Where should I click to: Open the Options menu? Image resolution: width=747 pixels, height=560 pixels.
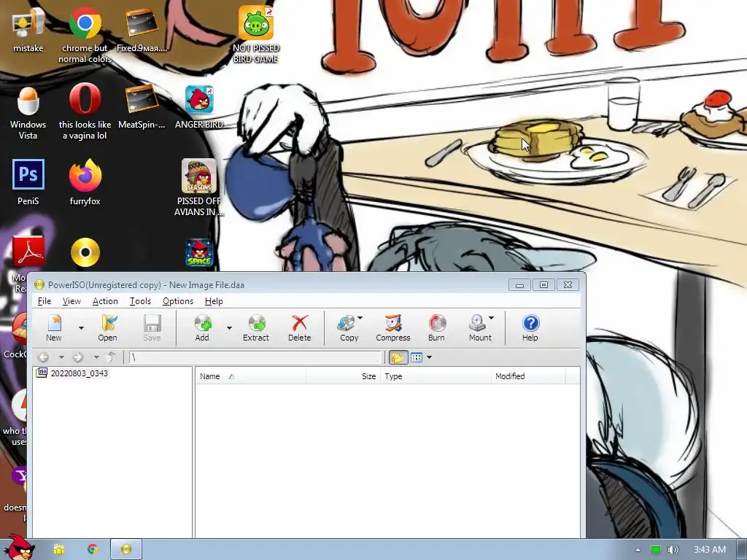point(178,301)
